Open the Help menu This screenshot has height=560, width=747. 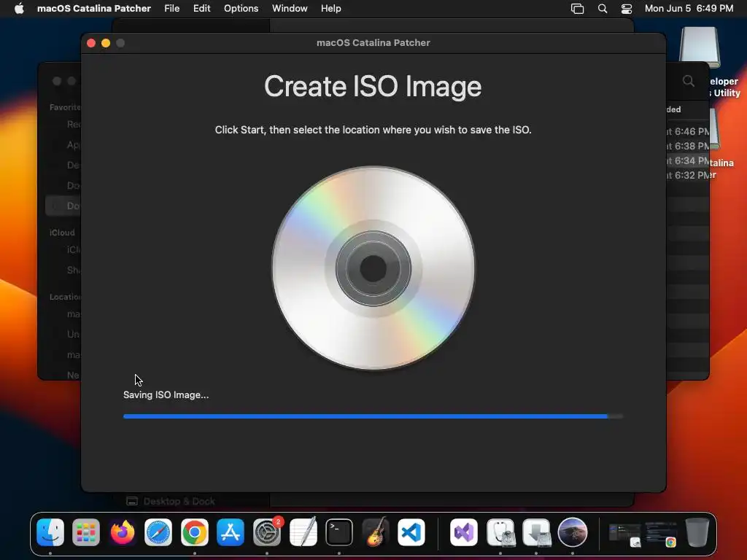coord(330,9)
